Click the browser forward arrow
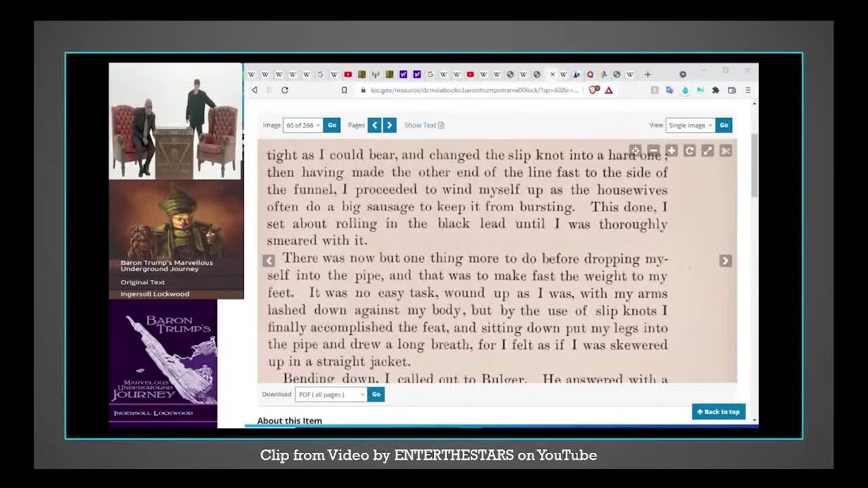The width and height of the screenshot is (868, 488). pyautogui.click(x=269, y=90)
